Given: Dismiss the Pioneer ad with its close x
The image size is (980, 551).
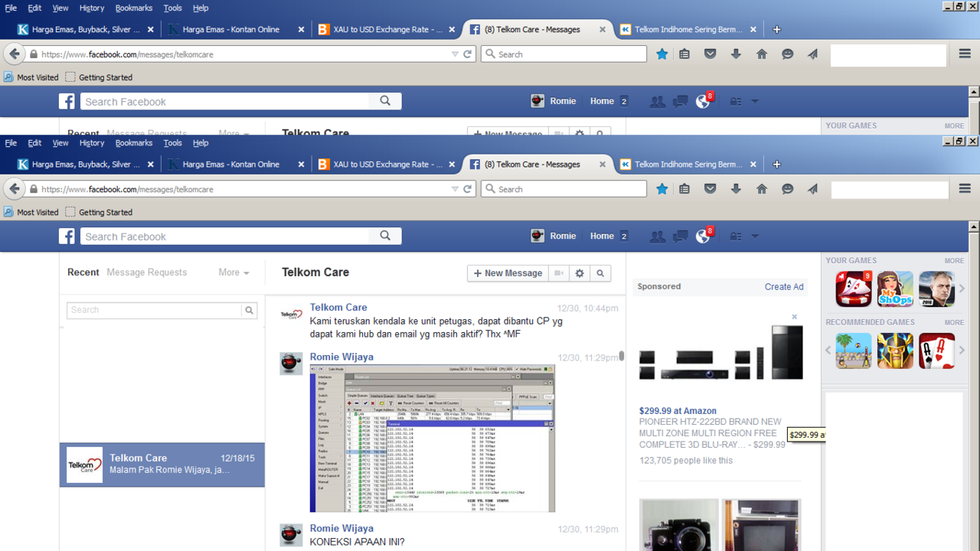Looking at the screenshot, I should coord(795,317).
